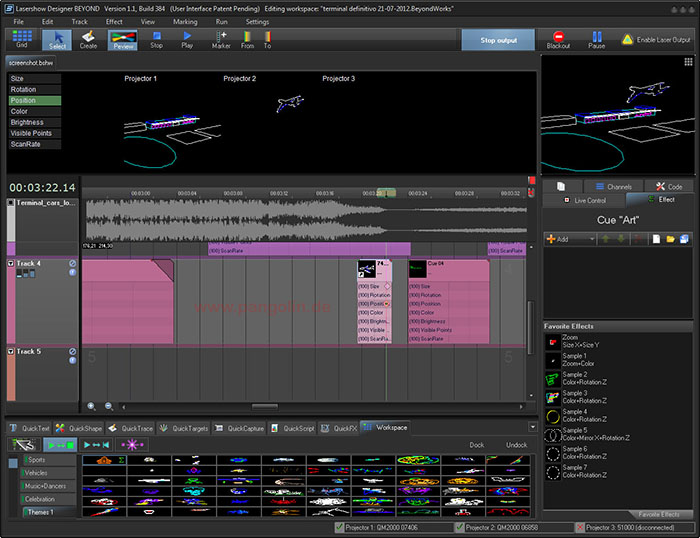Open the Effect menu
Image resolution: width=700 pixels, height=538 pixels.
coord(114,21)
